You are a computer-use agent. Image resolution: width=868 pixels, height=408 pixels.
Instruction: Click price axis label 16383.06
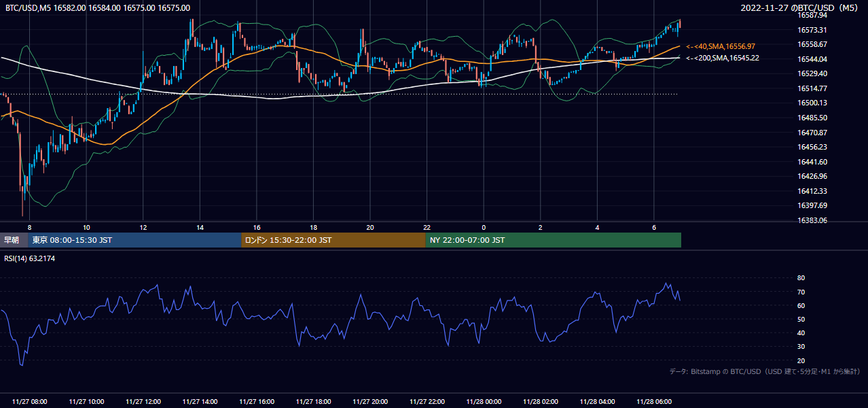[812, 220]
